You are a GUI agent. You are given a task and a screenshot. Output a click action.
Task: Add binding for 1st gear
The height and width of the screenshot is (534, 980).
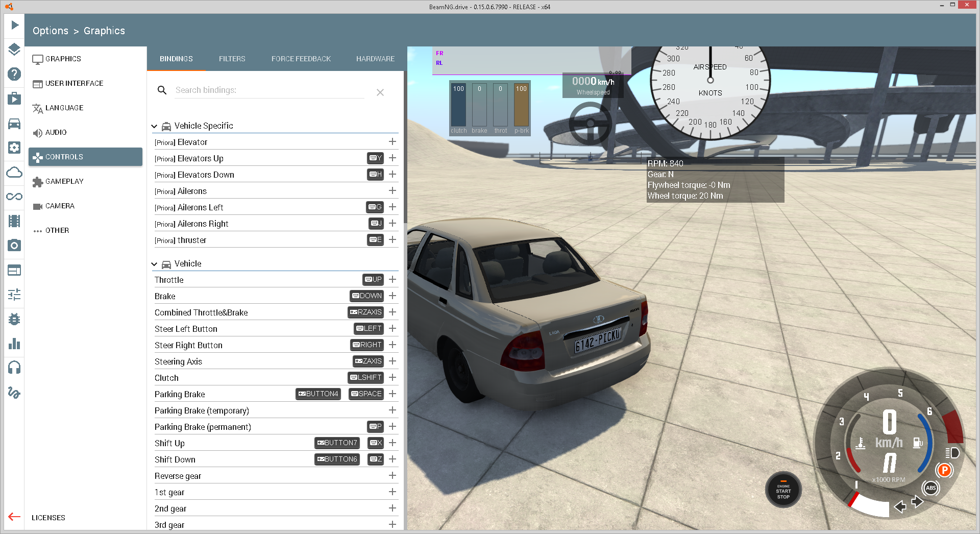pyautogui.click(x=393, y=492)
